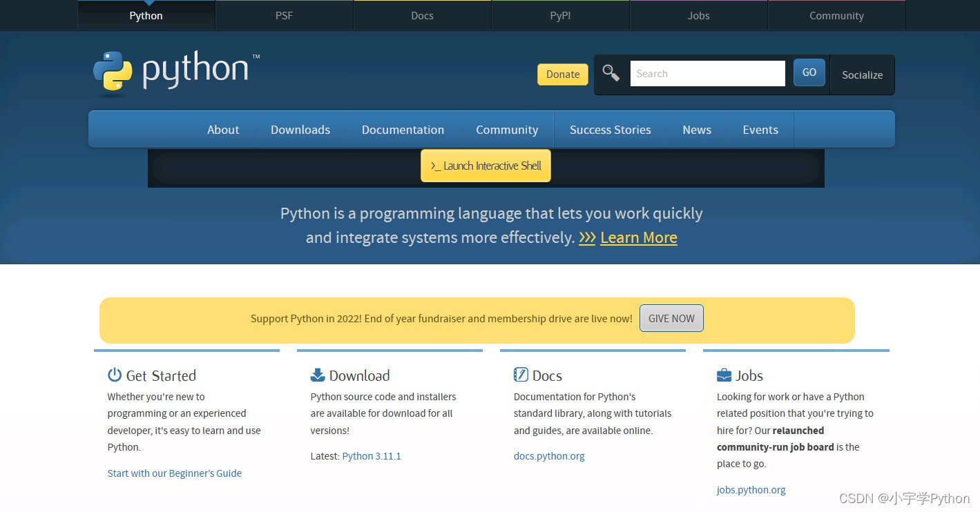The height and width of the screenshot is (512, 980).
Task: Open the Docs tab in top bar
Action: [423, 15]
